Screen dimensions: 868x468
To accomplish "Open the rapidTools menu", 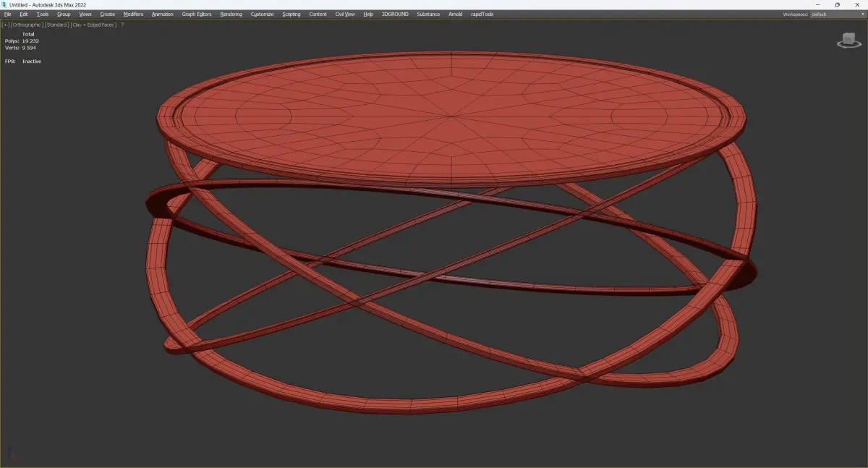I will click(482, 14).
